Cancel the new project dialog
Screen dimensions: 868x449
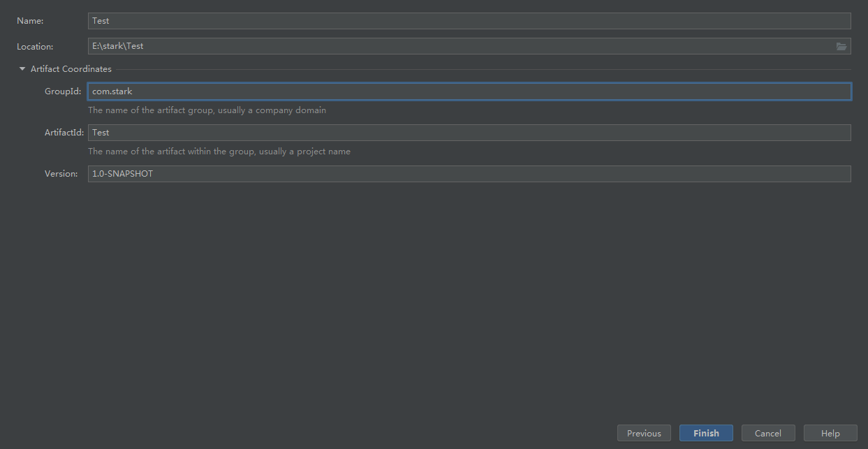coord(768,433)
